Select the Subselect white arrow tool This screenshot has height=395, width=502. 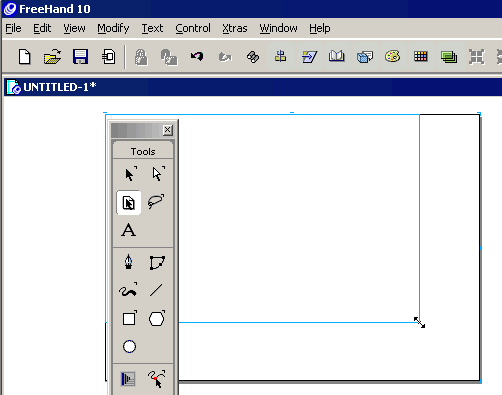click(157, 174)
